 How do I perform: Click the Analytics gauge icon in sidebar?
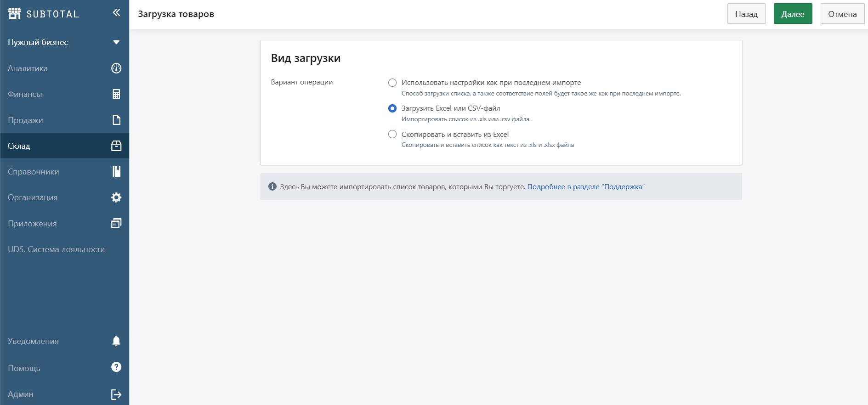[116, 68]
